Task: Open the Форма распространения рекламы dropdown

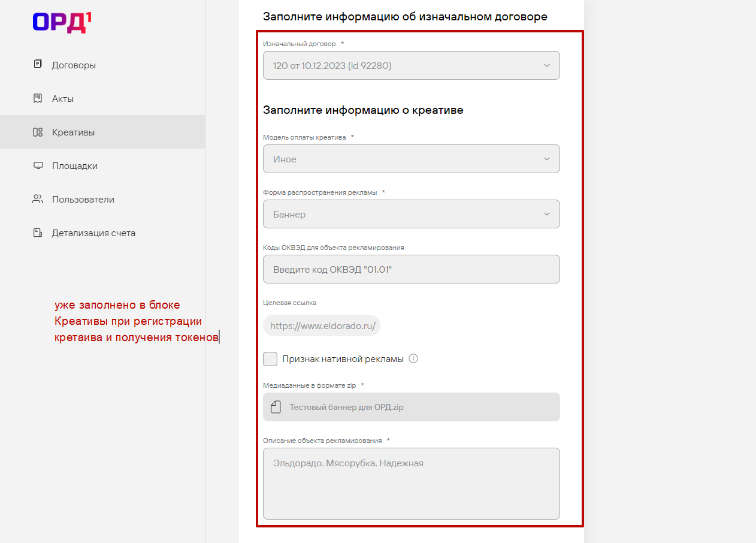Action: (x=411, y=214)
